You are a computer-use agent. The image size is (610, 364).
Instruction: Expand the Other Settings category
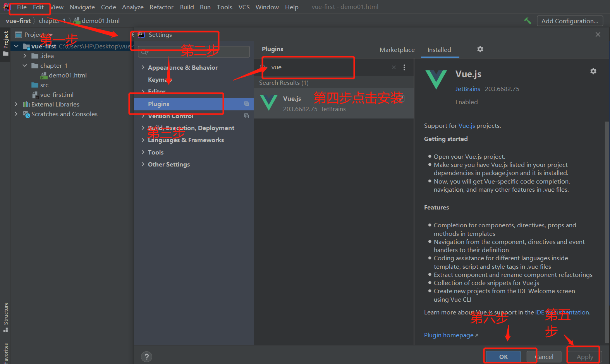point(143,165)
